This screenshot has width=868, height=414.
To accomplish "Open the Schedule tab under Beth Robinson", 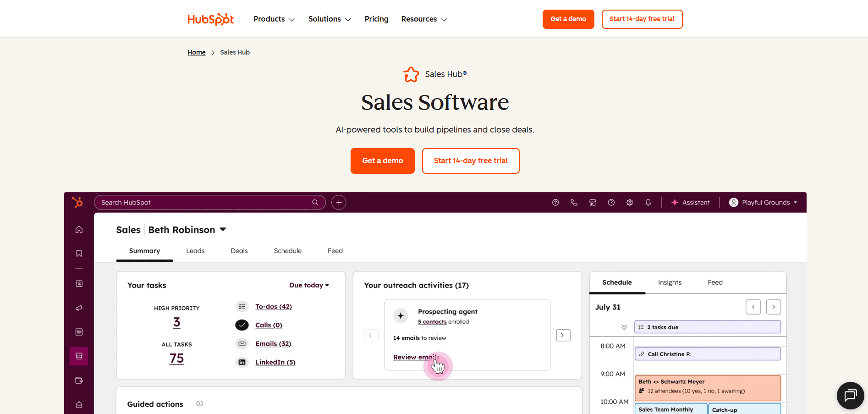I will click(288, 251).
